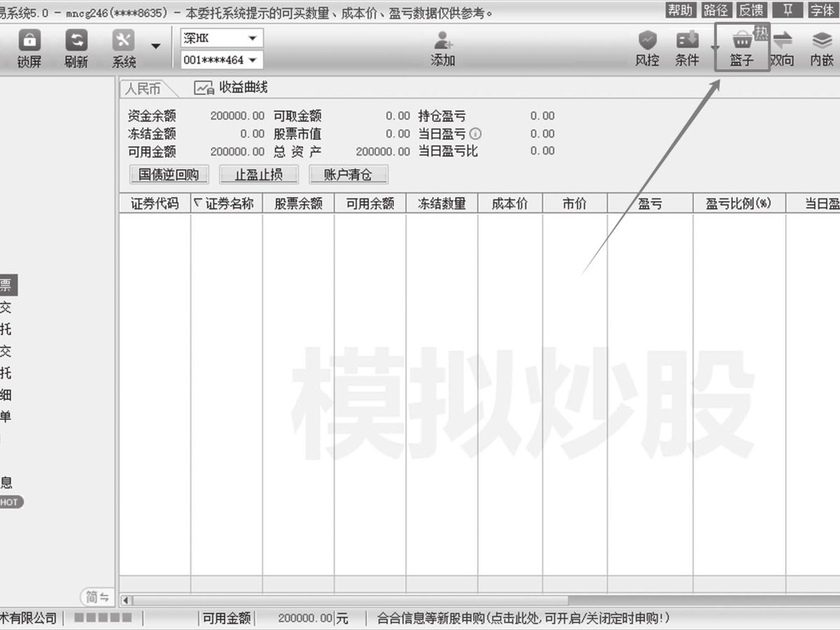
Task: Click the signal strength squares in status bar
Action: pyautogui.click(x=103, y=617)
